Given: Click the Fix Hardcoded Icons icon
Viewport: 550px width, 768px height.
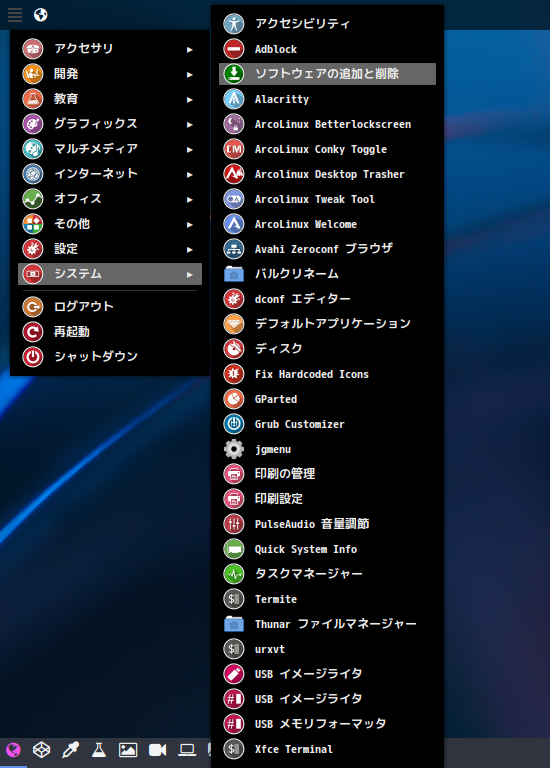Looking at the screenshot, I should [x=234, y=374].
